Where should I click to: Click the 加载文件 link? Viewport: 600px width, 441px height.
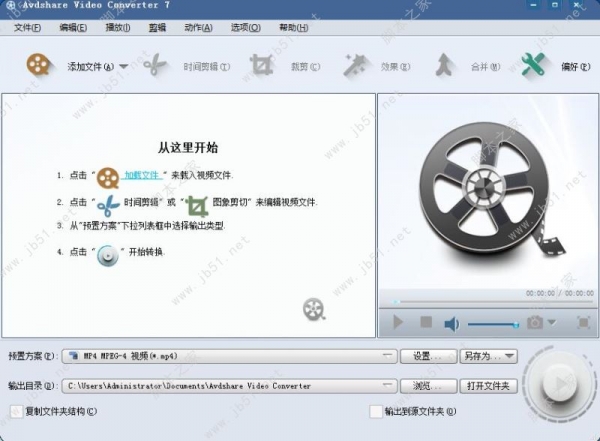click(142, 175)
